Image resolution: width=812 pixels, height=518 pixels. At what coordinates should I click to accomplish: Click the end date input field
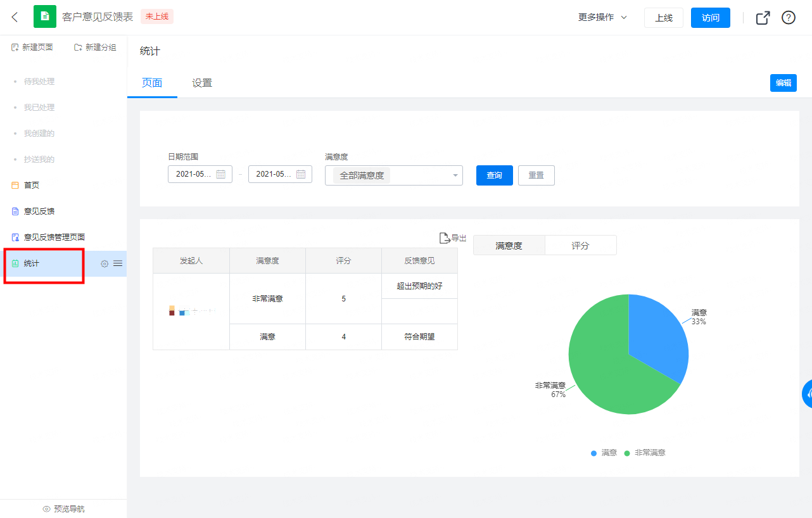point(280,174)
